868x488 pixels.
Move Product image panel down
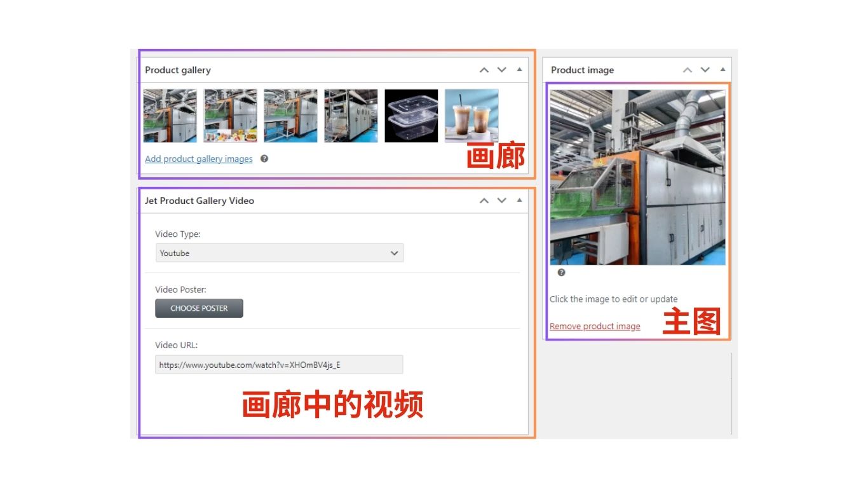pos(705,70)
